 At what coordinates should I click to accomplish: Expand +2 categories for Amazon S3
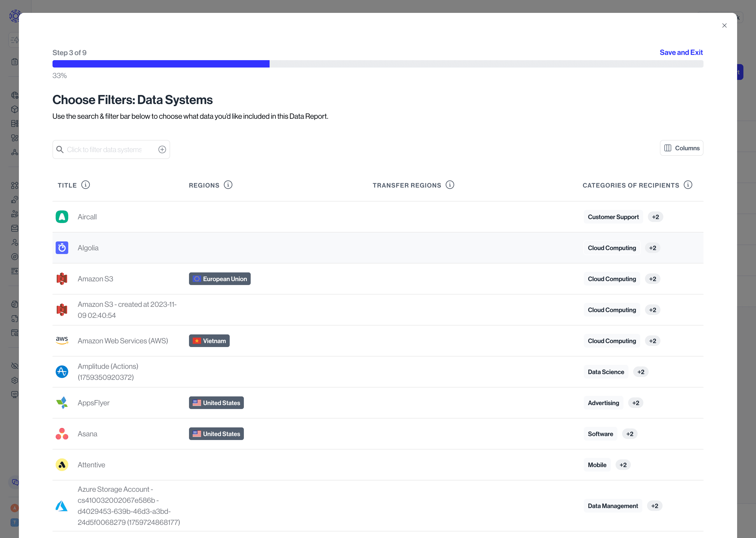(652, 279)
